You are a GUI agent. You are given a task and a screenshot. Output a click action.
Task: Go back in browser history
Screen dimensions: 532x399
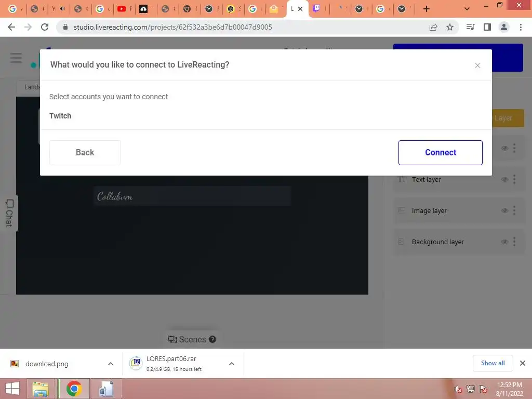pyautogui.click(x=11, y=27)
